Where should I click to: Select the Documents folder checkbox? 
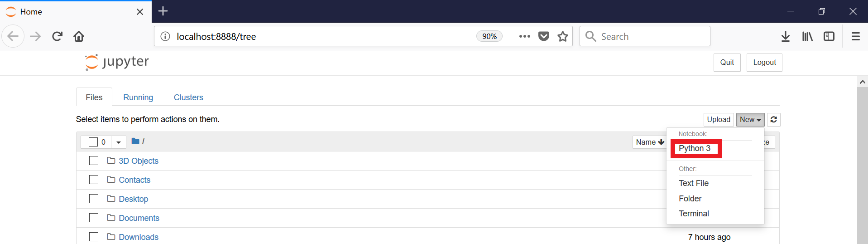pos(94,218)
